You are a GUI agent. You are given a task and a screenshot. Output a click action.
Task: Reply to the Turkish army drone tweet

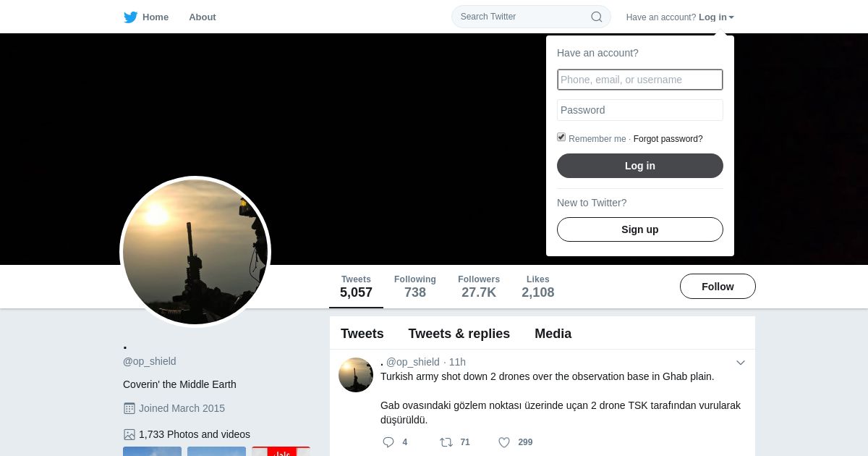pyautogui.click(x=388, y=442)
